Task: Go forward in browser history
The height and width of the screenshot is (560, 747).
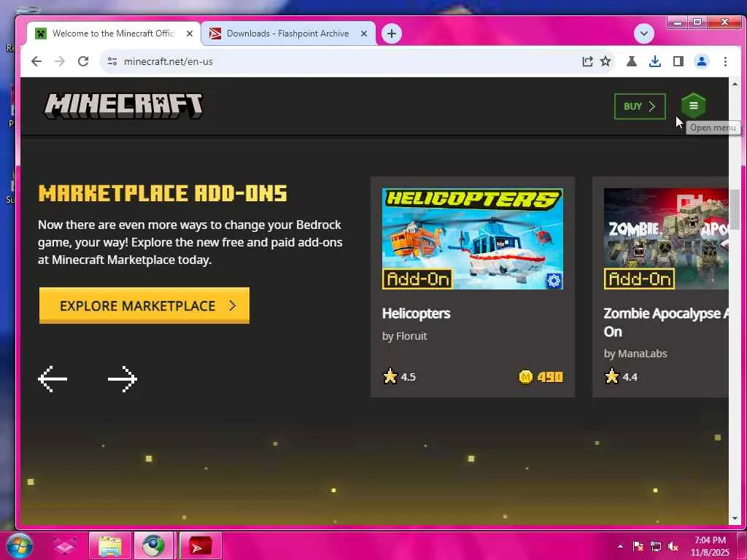Action: 60,61
